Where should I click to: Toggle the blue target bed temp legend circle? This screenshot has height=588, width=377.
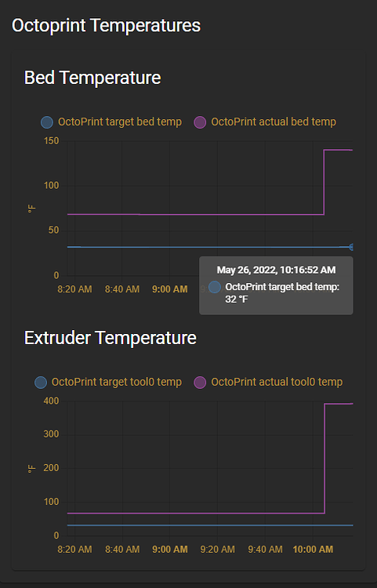click(x=47, y=122)
